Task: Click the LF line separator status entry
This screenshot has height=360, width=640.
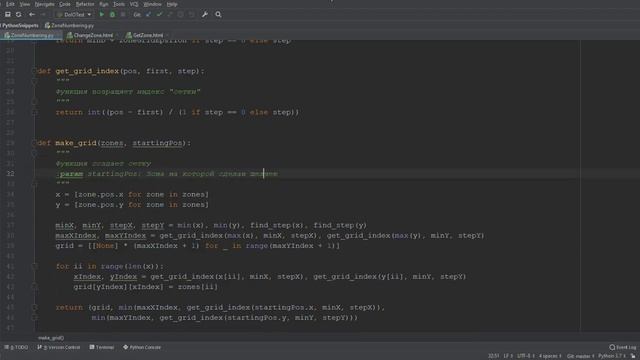Action: pyautogui.click(x=508, y=356)
